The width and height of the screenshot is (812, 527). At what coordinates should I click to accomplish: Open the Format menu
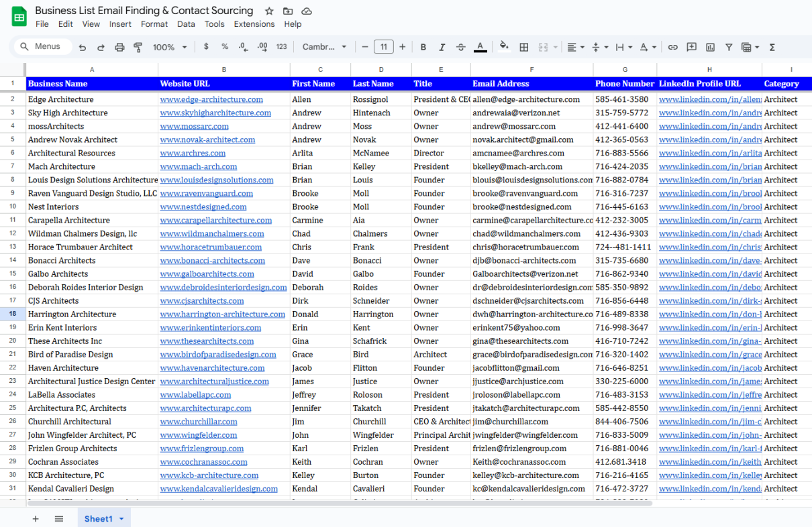[x=154, y=24]
